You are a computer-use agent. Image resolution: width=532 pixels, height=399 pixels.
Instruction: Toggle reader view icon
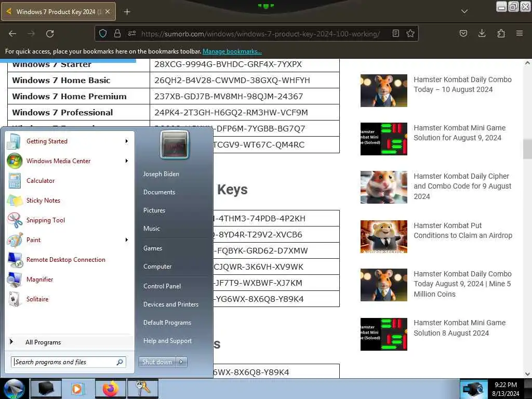click(395, 34)
